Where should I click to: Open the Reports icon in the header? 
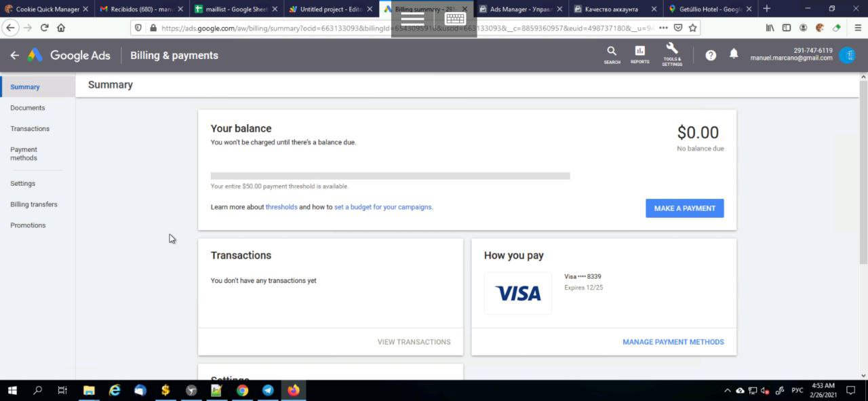(x=639, y=55)
